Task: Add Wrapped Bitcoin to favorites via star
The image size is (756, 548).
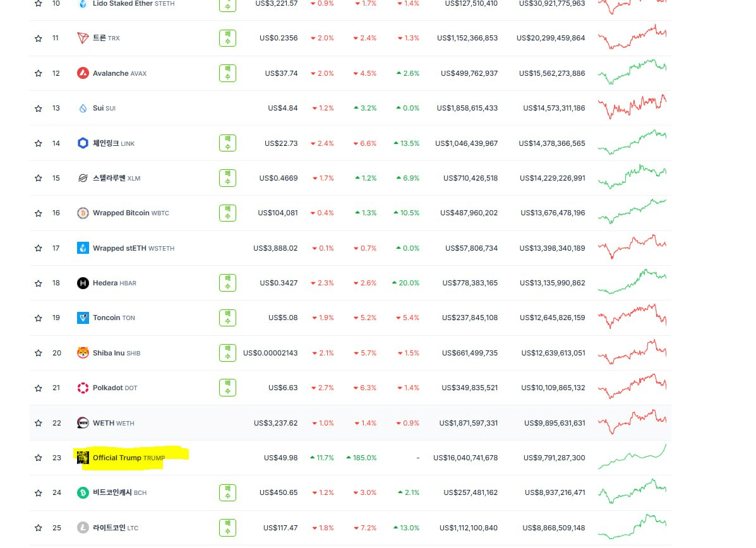Action: [39, 213]
